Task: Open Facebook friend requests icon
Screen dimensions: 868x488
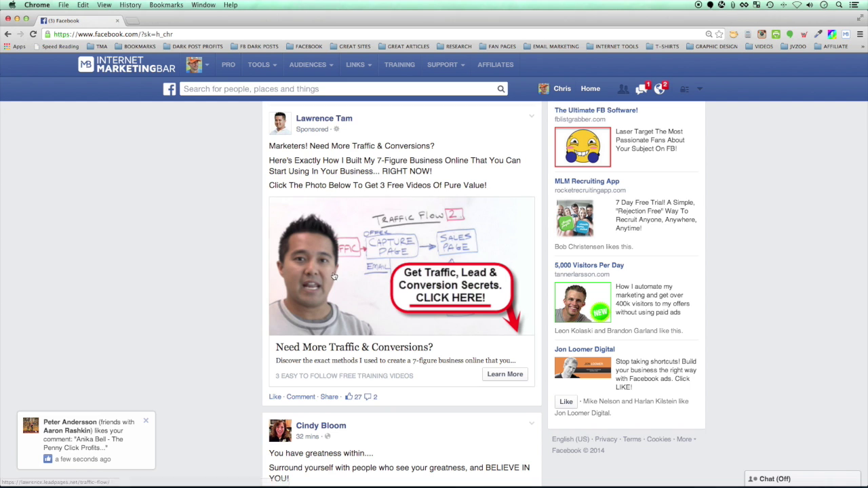Action: point(623,89)
